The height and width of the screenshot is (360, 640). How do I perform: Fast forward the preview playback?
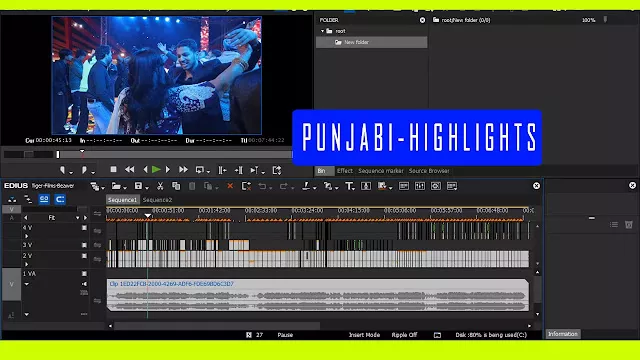(x=183, y=169)
